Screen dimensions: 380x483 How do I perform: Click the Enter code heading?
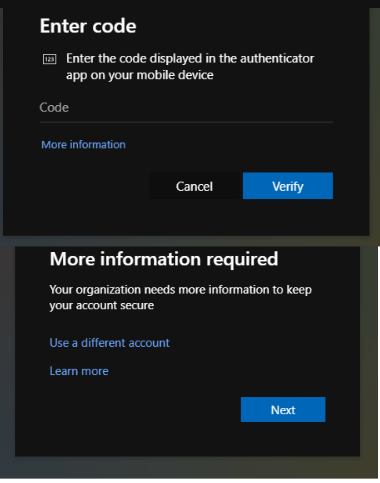(x=88, y=26)
